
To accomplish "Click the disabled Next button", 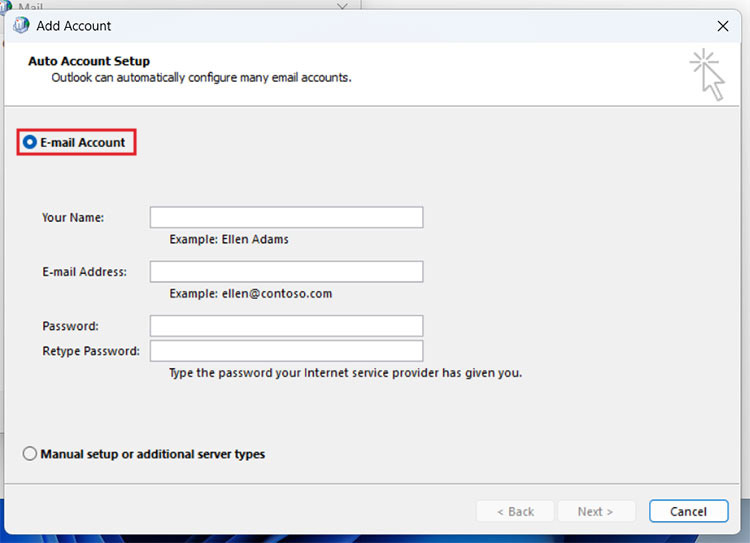I will (x=596, y=511).
